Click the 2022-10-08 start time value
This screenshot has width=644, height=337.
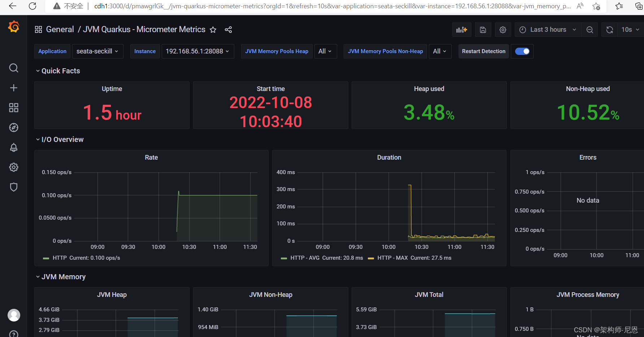271,112
